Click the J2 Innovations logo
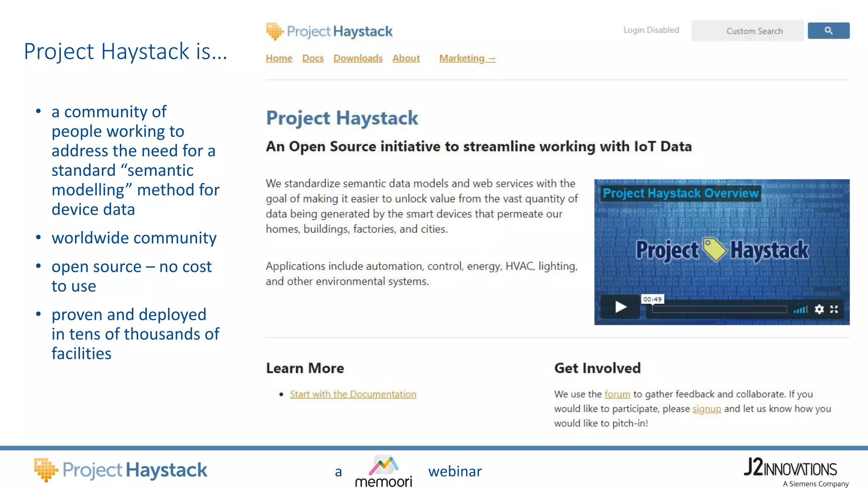The image size is (868, 488). 790,468
